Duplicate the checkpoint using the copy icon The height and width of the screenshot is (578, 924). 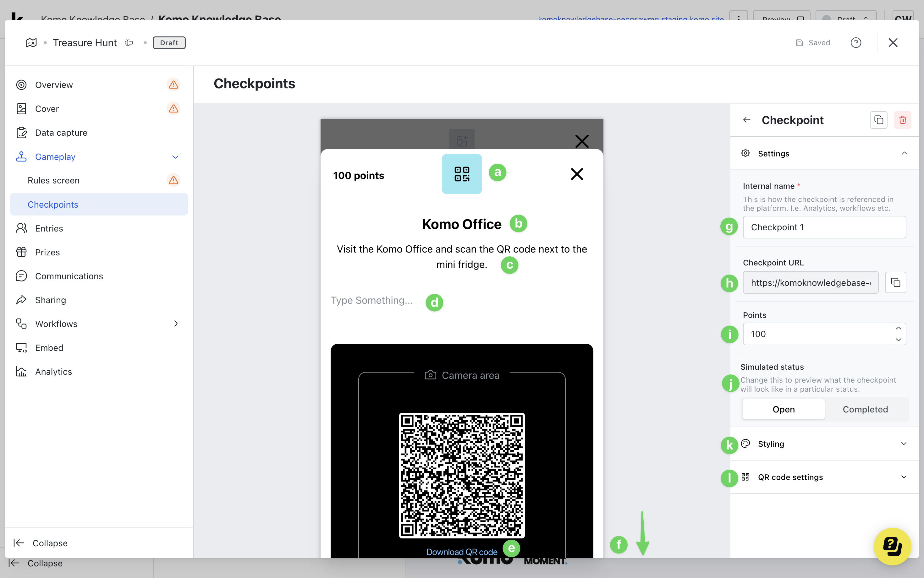(x=878, y=120)
